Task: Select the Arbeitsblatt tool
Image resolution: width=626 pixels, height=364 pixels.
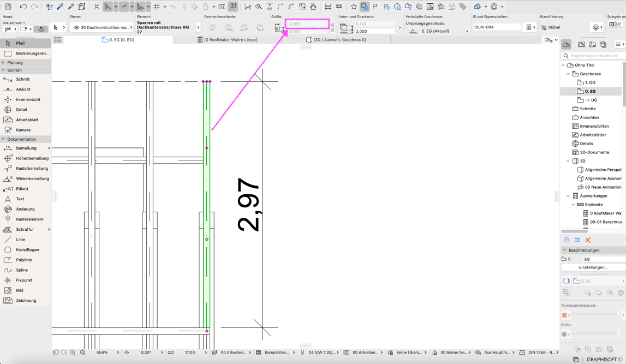Action: tap(26, 120)
